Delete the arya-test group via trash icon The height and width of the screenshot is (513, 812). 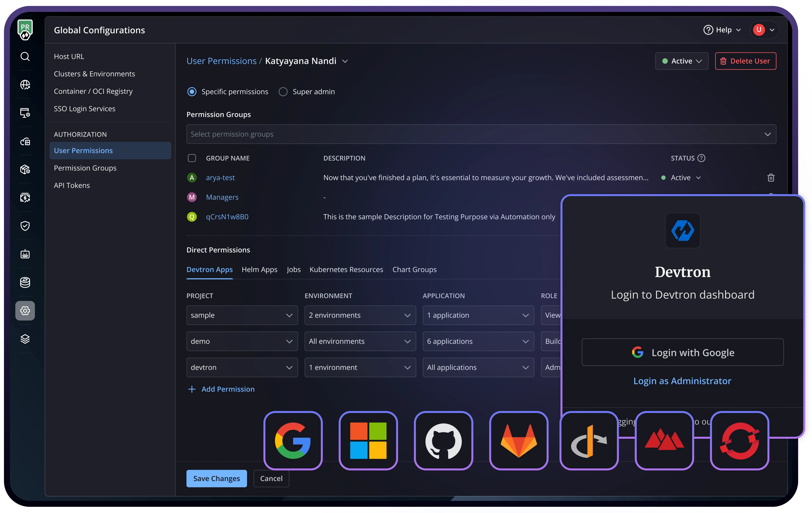pyautogui.click(x=770, y=178)
